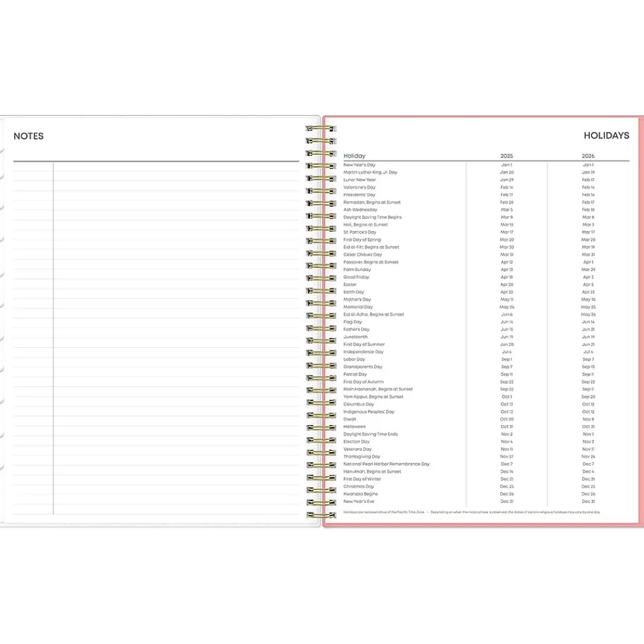
Task: Click the pink cover border at right edge
Action: pyautogui.click(x=640, y=322)
